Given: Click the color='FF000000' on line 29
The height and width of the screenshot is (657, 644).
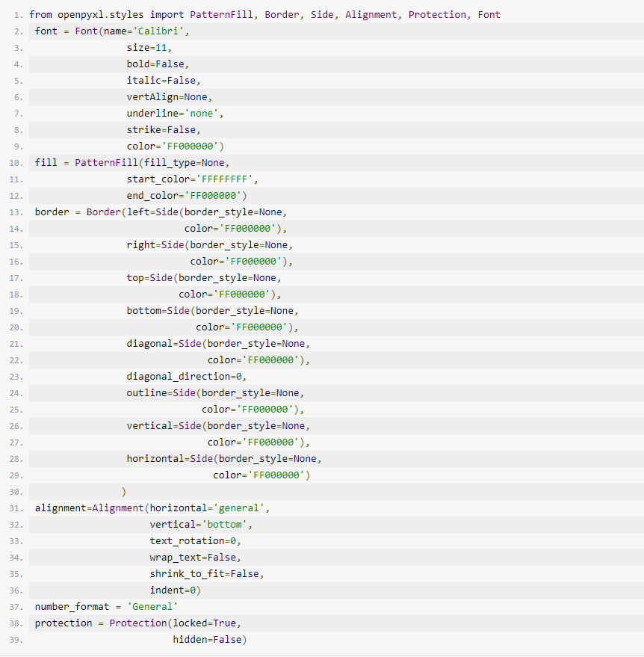Looking at the screenshot, I should (261, 475).
